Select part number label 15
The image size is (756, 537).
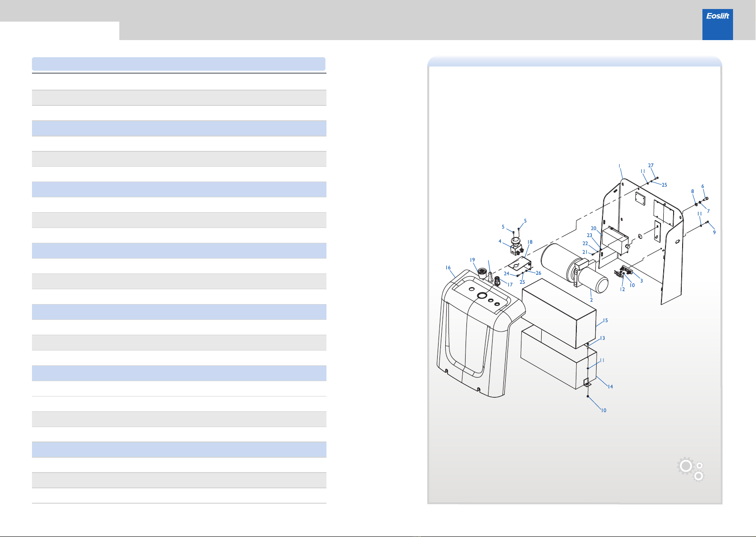point(606,320)
